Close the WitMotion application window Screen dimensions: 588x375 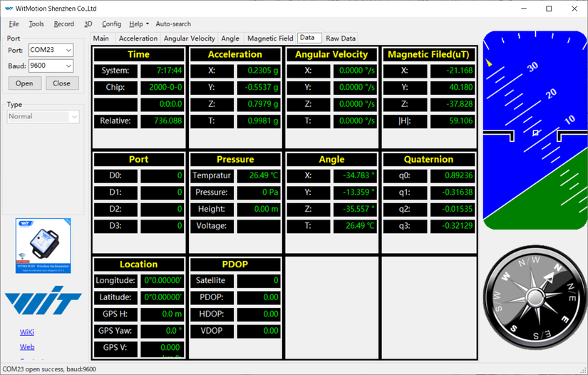click(x=574, y=9)
